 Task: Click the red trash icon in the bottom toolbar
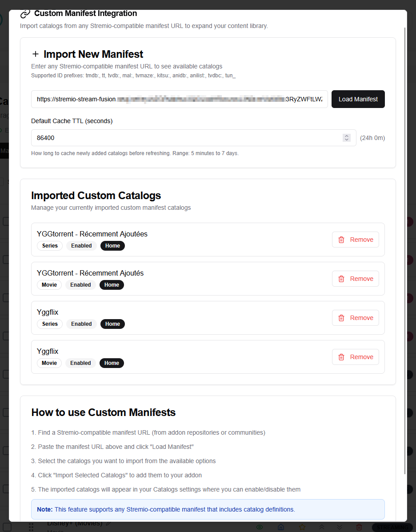tap(359, 527)
